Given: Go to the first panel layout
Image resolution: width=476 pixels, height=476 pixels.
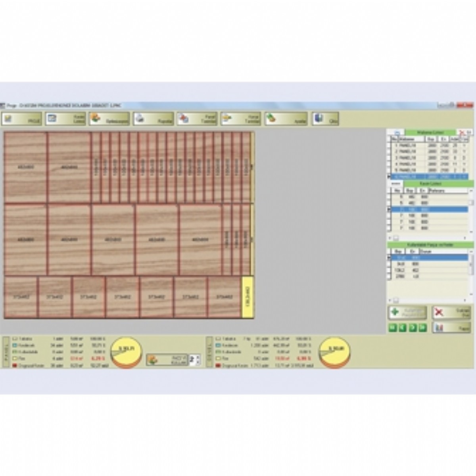Looking at the screenshot, I should 392,328.
